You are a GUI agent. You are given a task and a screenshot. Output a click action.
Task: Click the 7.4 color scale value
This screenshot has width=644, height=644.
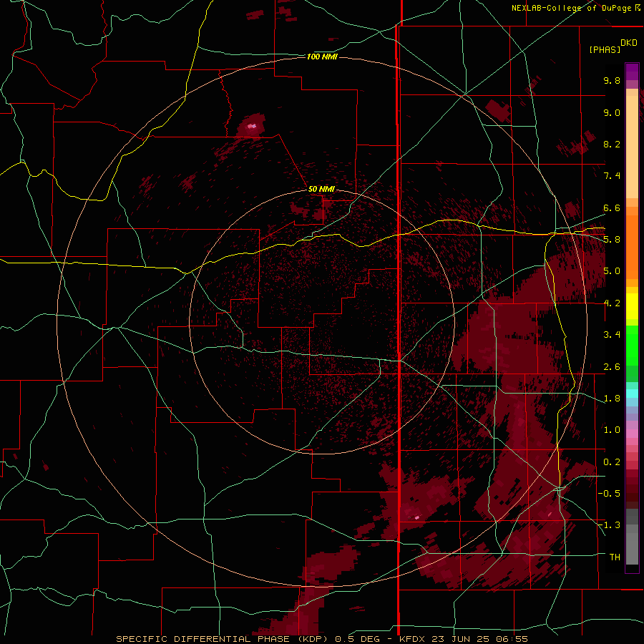point(612,176)
